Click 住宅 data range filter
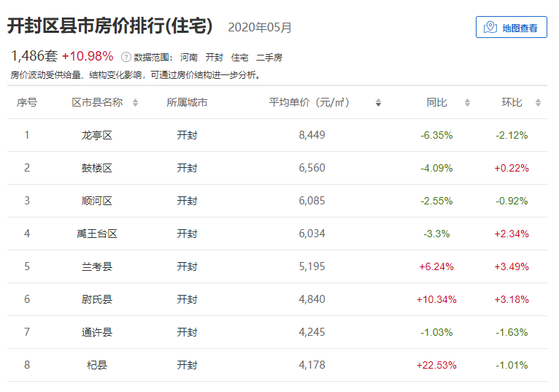This screenshot has height=392, width=559. tap(239, 58)
